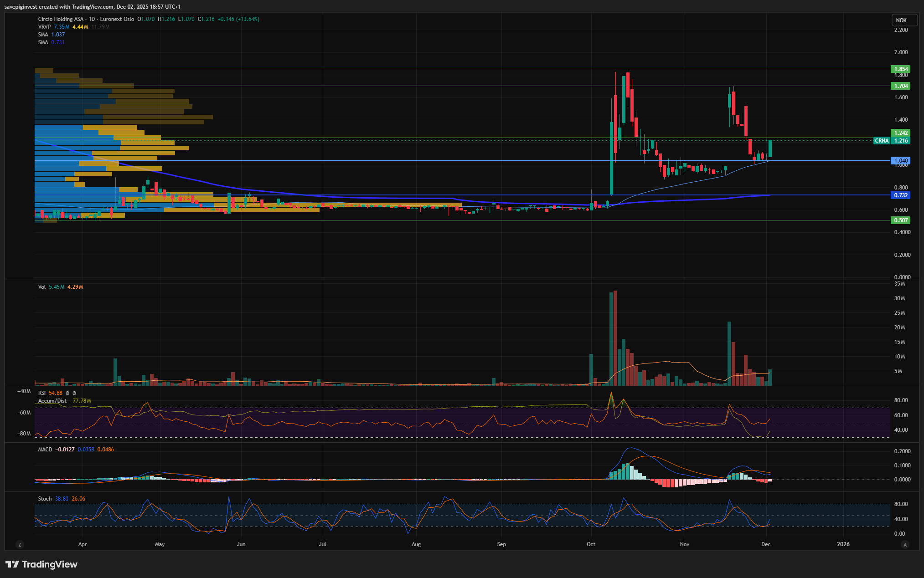Select the VRVP indicator legend
Image resolution: width=924 pixels, height=578 pixels.
[x=44, y=27]
